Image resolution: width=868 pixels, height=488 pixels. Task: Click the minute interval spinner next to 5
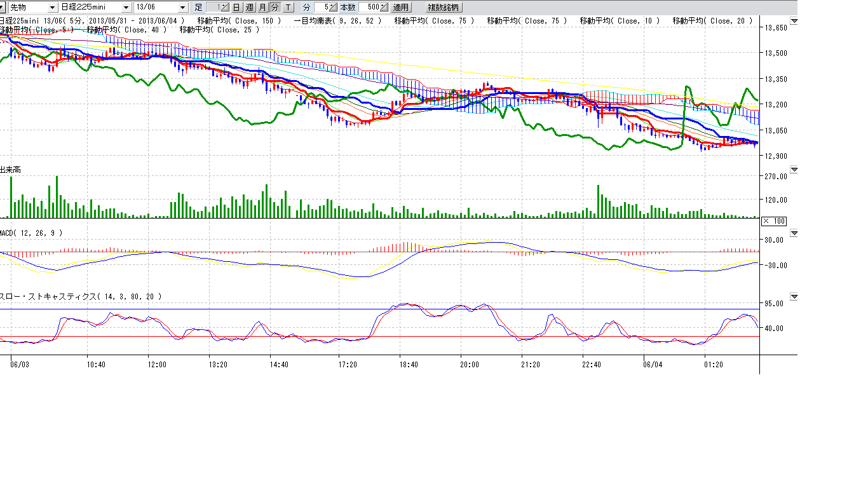pos(334,8)
